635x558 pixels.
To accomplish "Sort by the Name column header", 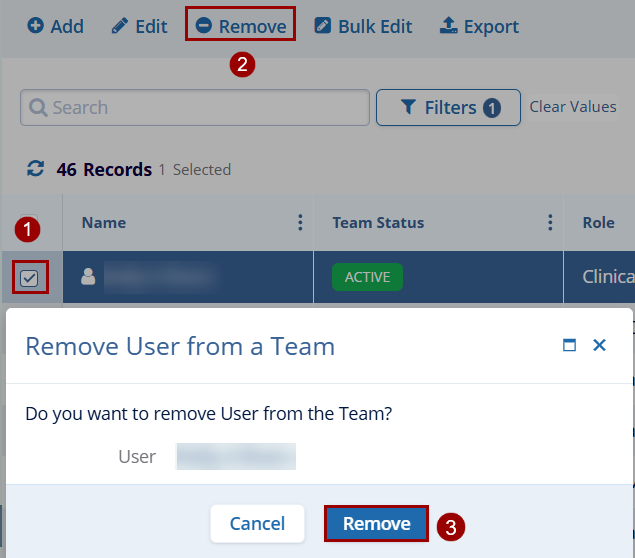I will (x=104, y=223).
